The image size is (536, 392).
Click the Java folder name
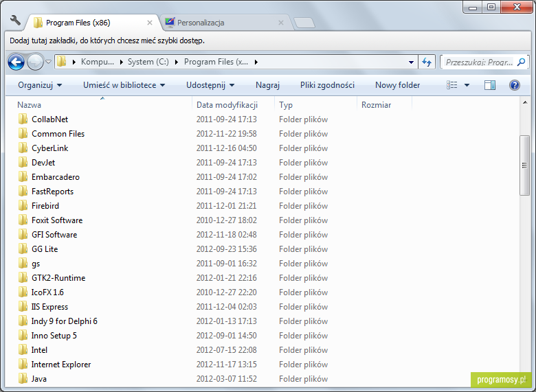[39, 379]
